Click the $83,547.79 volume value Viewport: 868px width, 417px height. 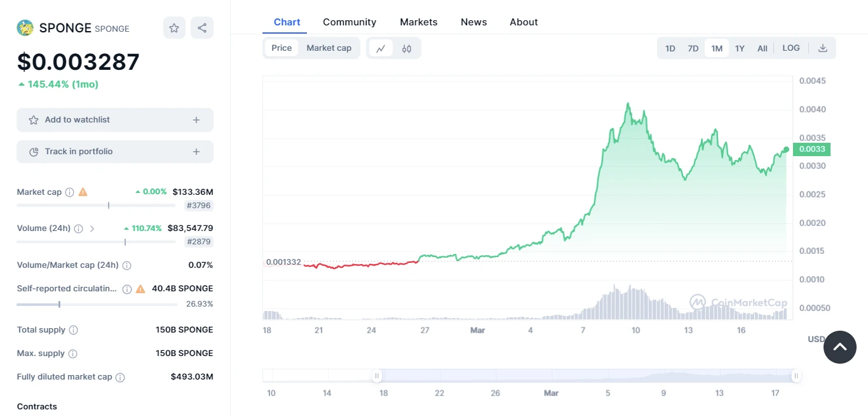[x=190, y=228]
